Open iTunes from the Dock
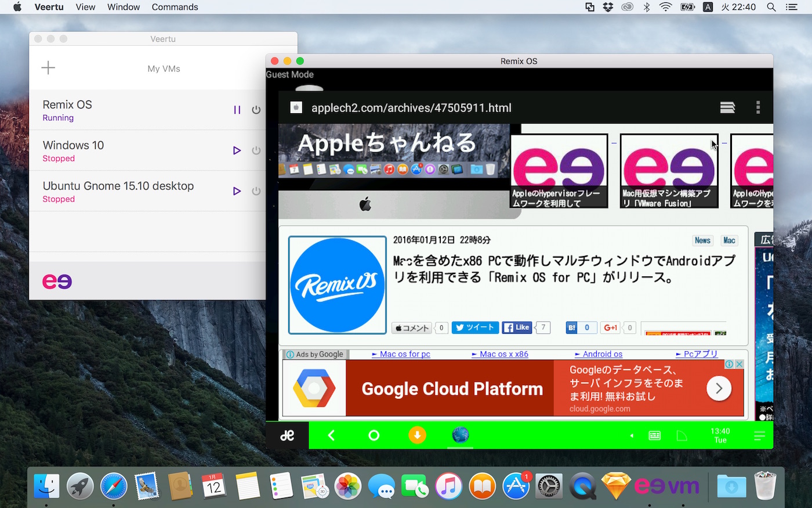The image size is (812, 508). pyautogui.click(x=449, y=486)
